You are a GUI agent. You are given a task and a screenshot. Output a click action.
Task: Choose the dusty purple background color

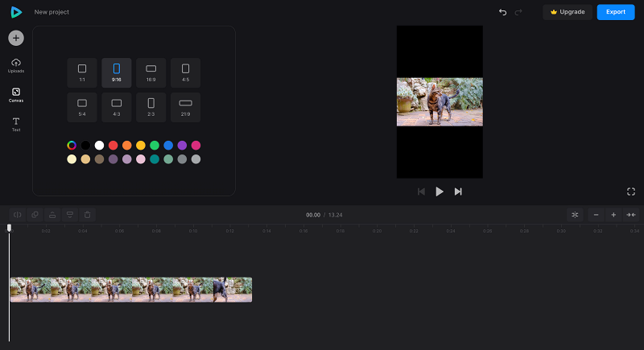[x=113, y=159]
